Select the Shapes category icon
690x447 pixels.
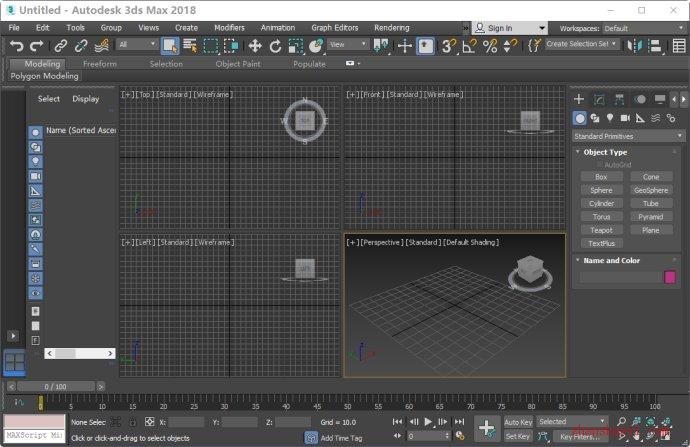(595, 118)
